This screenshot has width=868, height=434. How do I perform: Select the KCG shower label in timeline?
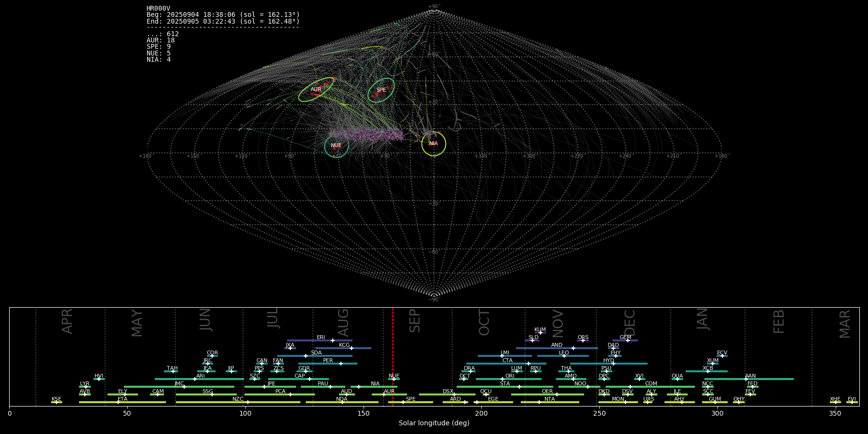pyautogui.click(x=344, y=345)
